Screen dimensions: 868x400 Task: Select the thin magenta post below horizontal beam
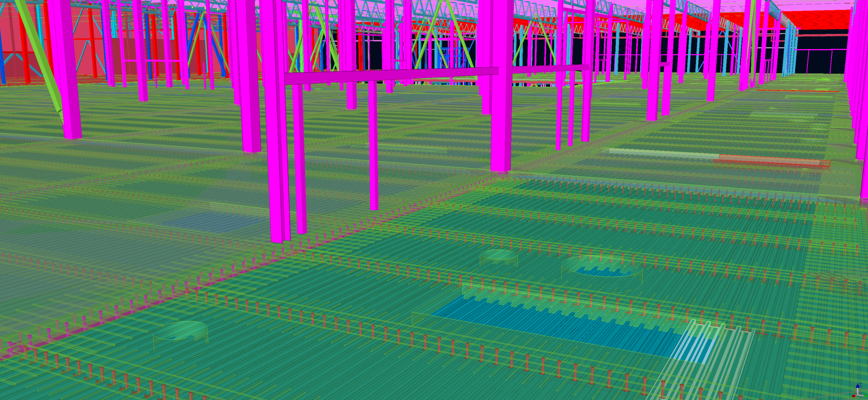tap(373, 145)
